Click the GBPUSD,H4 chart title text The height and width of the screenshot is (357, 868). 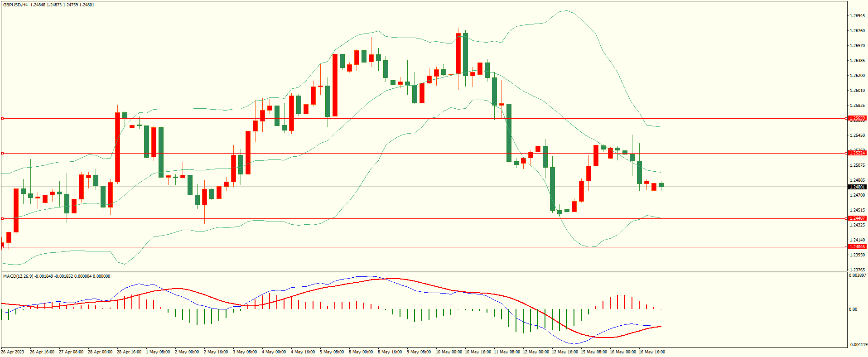(x=15, y=5)
